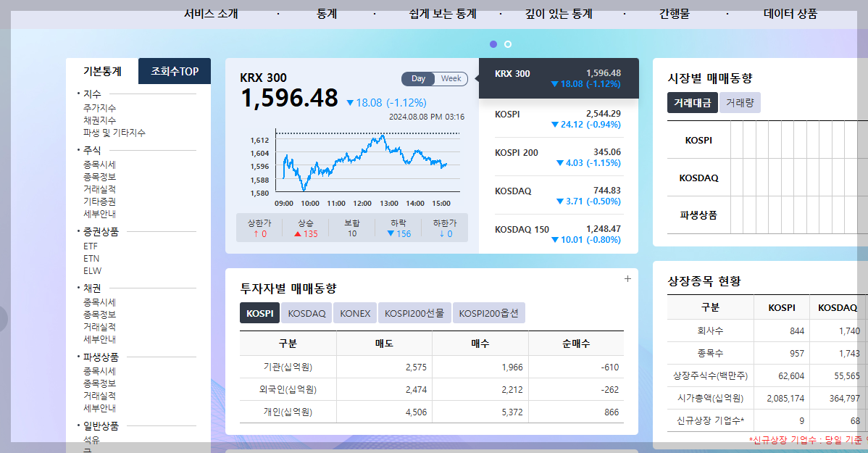The image size is (868, 453).
Task: Select the KRX 300 index row
Action: coord(559,78)
